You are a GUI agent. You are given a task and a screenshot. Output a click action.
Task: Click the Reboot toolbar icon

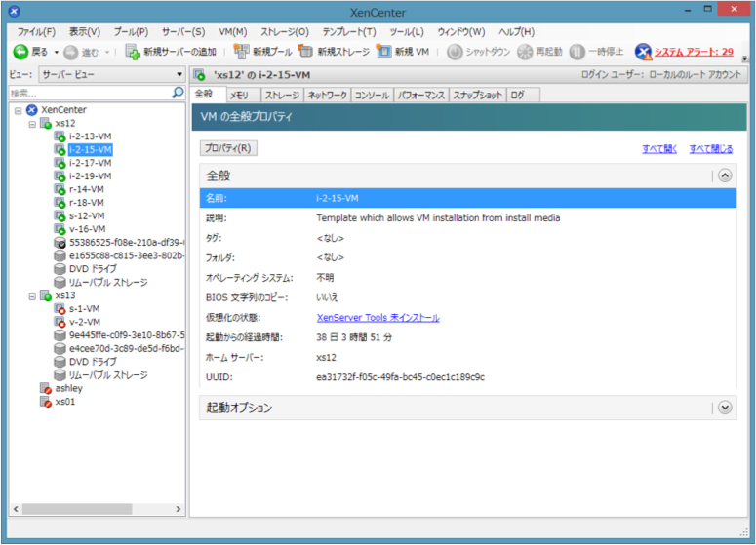click(525, 52)
